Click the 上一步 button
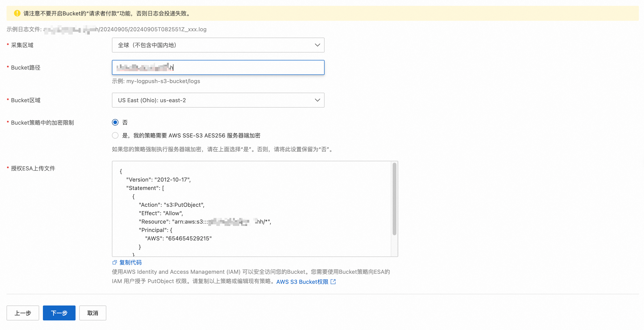This screenshot has width=644, height=330. coord(23,313)
